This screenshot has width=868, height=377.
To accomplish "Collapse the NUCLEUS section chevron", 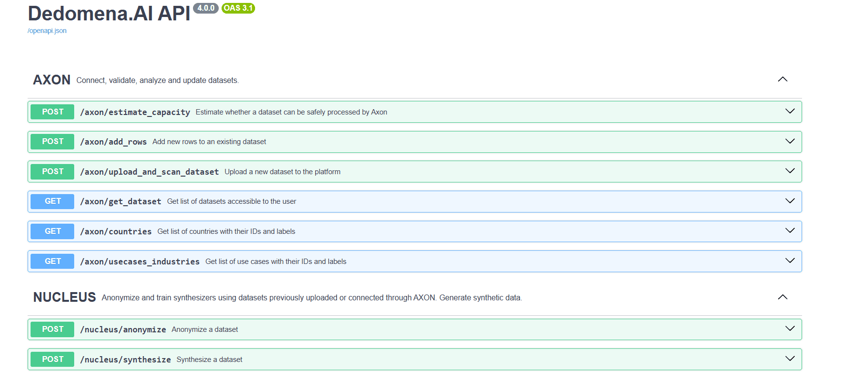I will pyautogui.click(x=783, y=297).
